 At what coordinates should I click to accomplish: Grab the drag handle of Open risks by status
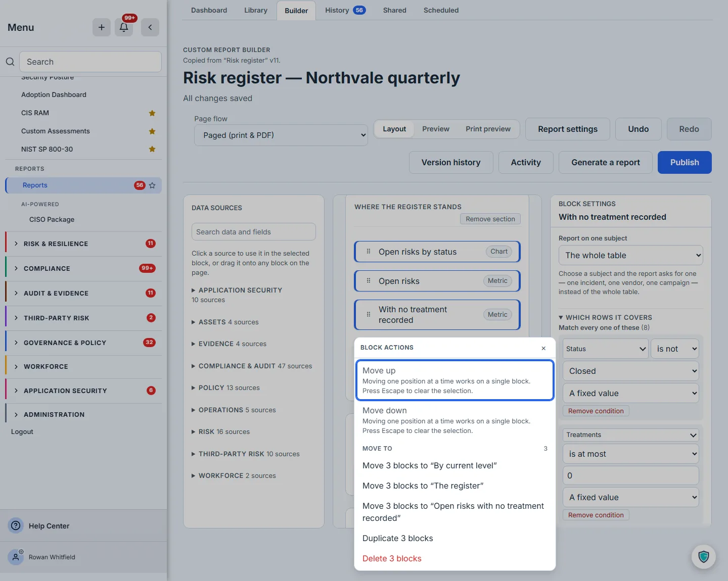[x=369, y=252]
